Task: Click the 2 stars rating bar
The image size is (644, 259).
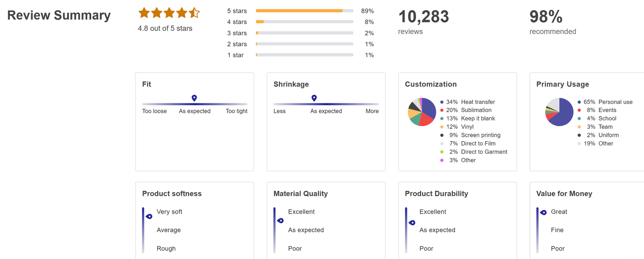Action: 304,44
